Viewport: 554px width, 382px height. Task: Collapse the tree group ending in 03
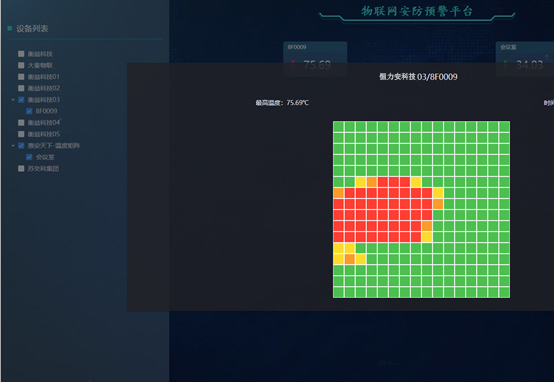(x=13, y=100)
